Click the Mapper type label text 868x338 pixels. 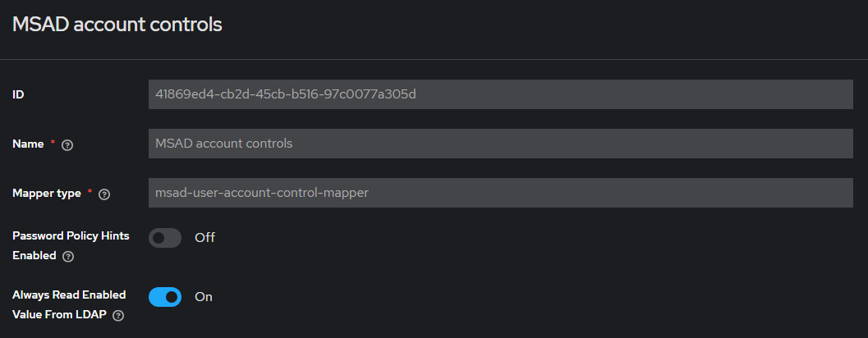click(47, 194)
